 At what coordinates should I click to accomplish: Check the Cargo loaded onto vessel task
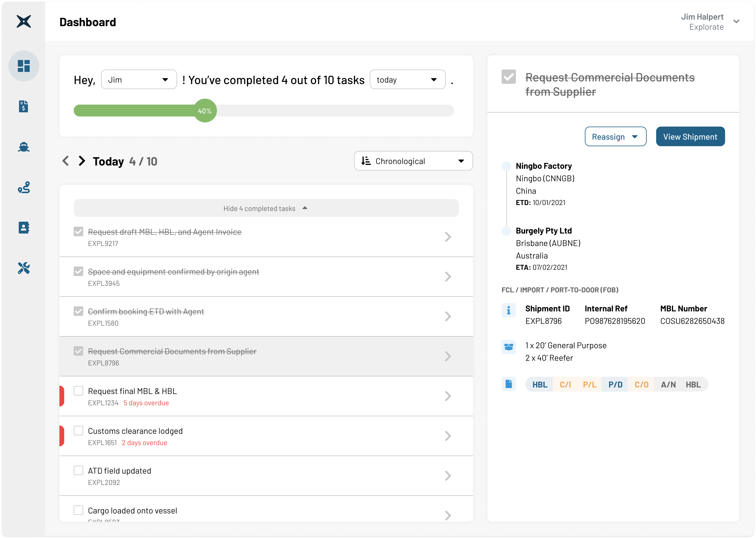pos(78,510)
